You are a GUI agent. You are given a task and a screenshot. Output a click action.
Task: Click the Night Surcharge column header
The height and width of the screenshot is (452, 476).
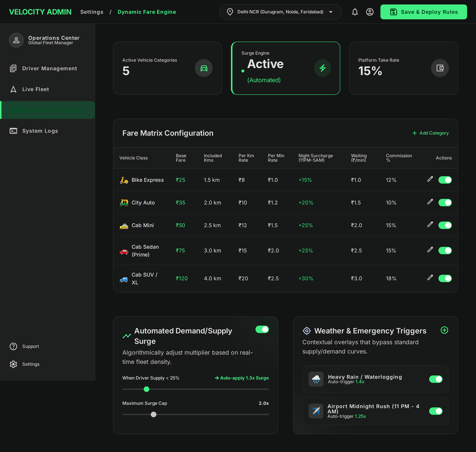[316, 158]
